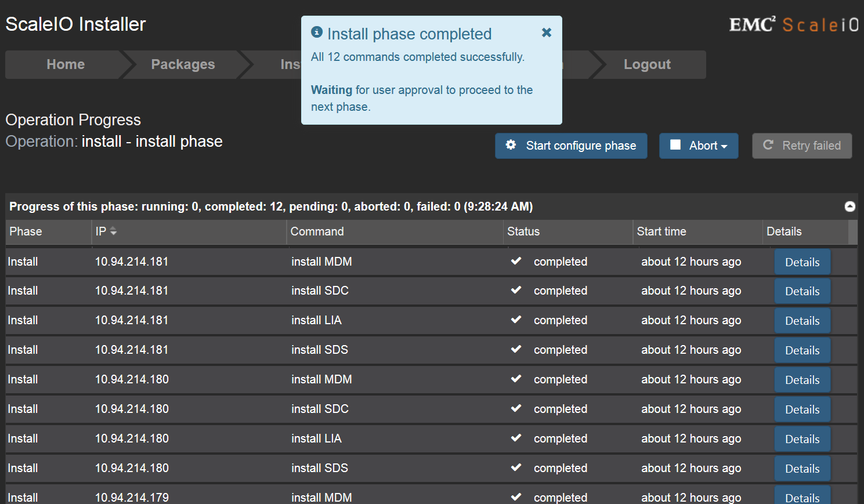This screenshot has height=504, width=864.
Task: Click 'All 12 commands completed successfully' message
Action: (x=418, y=57)
